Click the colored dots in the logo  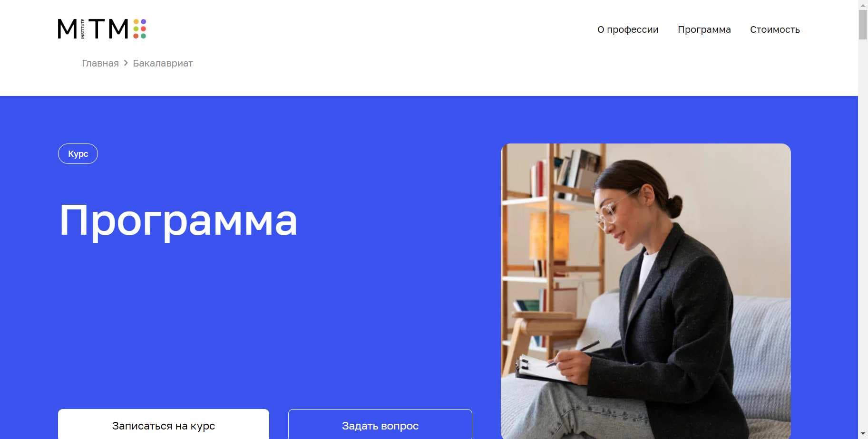click(x=140, y=29)
